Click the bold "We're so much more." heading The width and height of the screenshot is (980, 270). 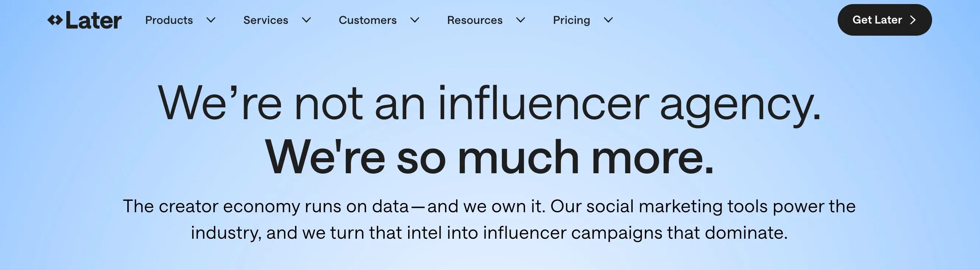click(489, 157)
